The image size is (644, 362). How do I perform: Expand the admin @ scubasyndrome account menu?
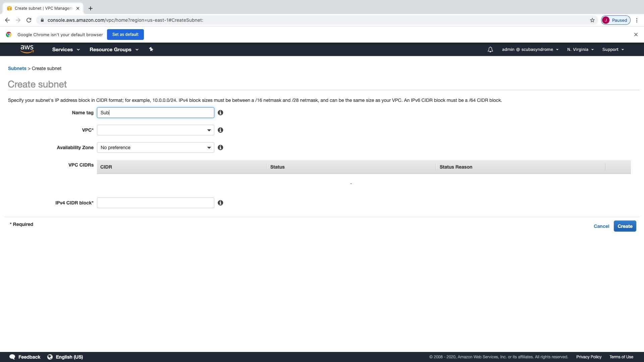pyautogui.click(x=530, y=49)
